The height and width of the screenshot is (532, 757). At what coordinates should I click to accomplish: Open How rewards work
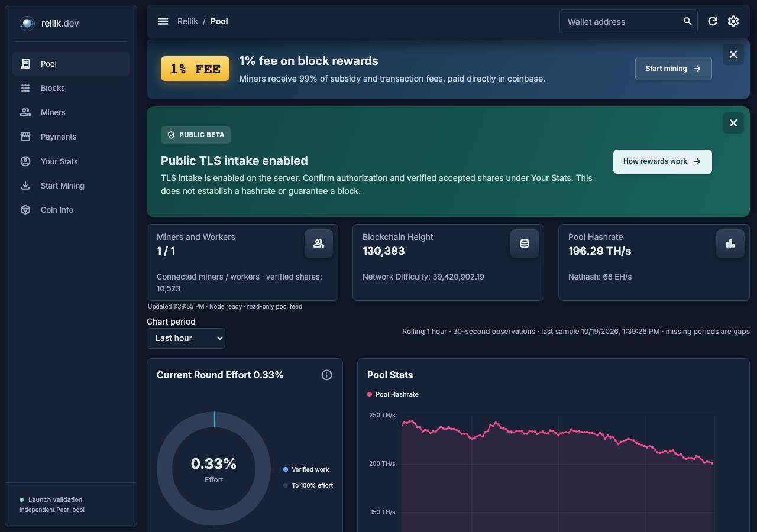coord(662,161)
